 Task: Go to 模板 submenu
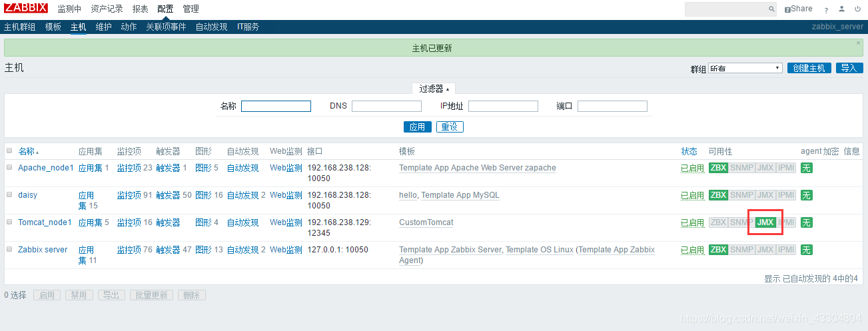53,27
